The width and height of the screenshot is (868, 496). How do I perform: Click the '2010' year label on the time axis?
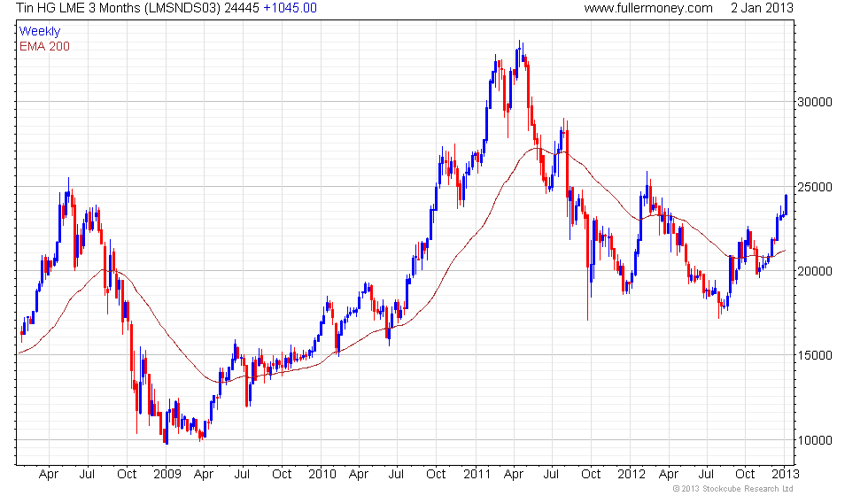[322, 475]
